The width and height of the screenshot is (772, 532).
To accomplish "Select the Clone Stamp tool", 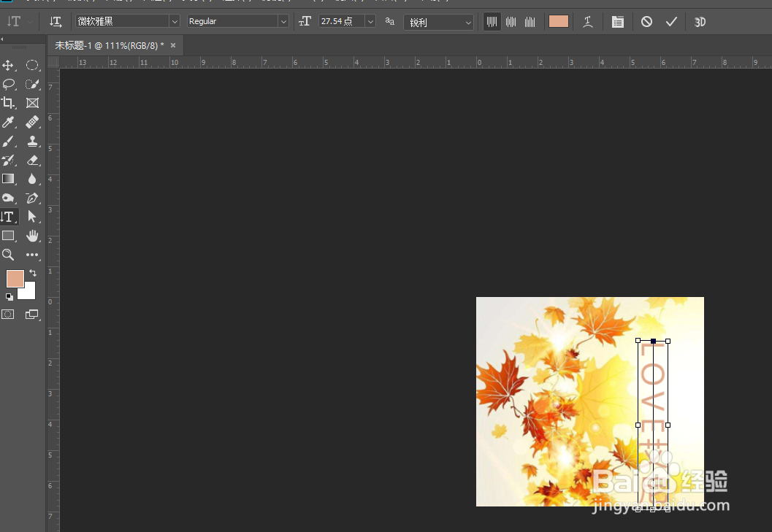I will (x=32, y=142).
